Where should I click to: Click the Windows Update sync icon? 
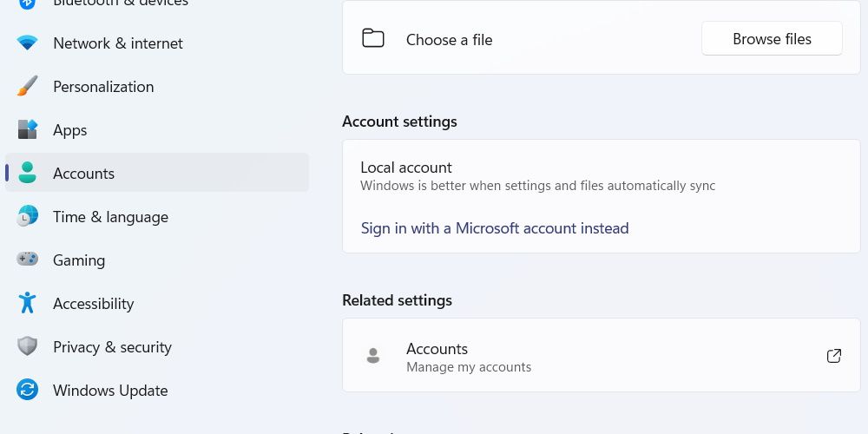tap(28, 390)
